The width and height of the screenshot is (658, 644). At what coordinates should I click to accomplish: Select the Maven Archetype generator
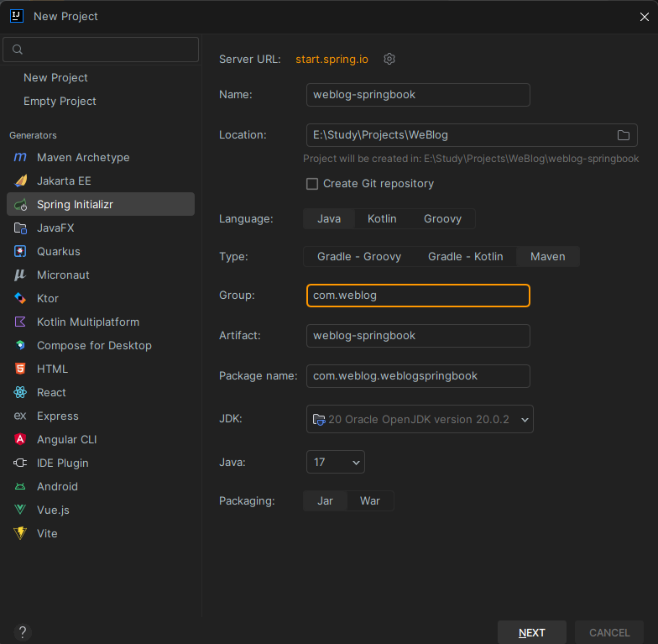[x=83, y=157]
